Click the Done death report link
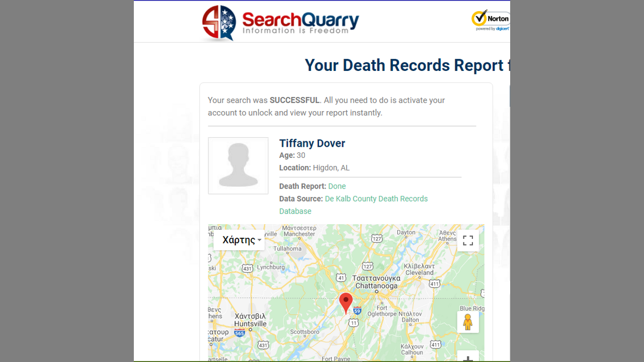Image resolution: width=644 pixels, height=362 pixels. (x=337, y=186)
